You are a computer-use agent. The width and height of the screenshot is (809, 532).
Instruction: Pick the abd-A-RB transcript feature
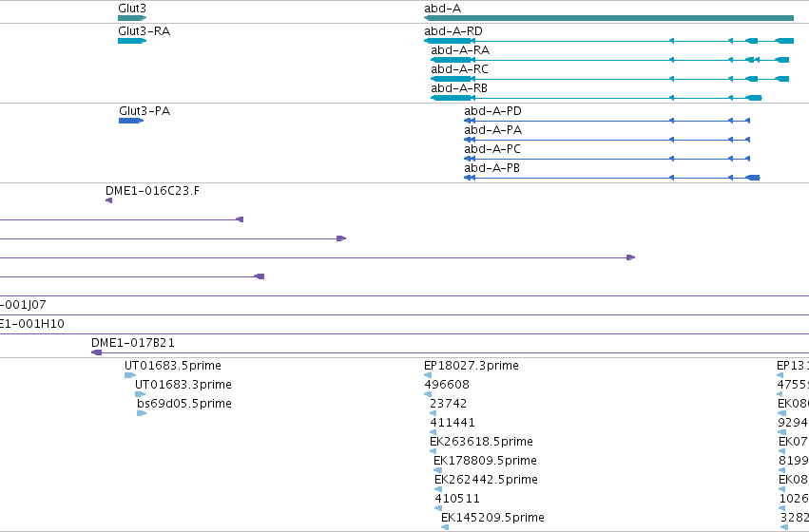pyautogui.click(x=596, y=98)
